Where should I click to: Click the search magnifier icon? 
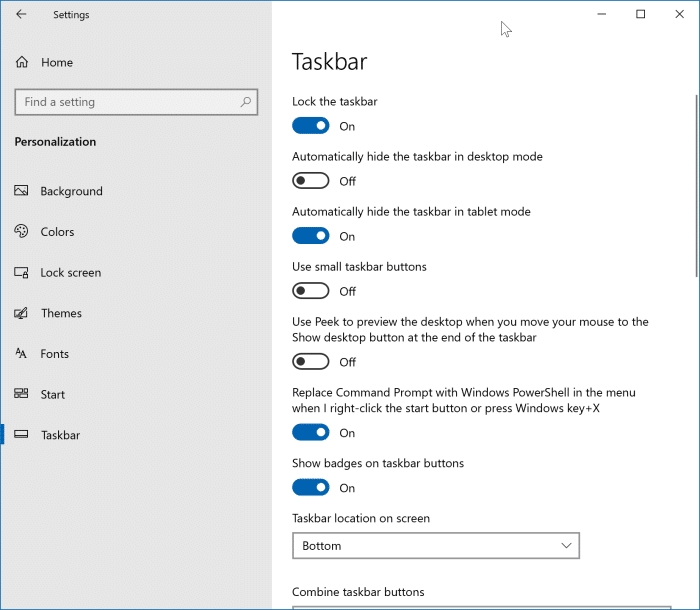[x=246, y=102]
